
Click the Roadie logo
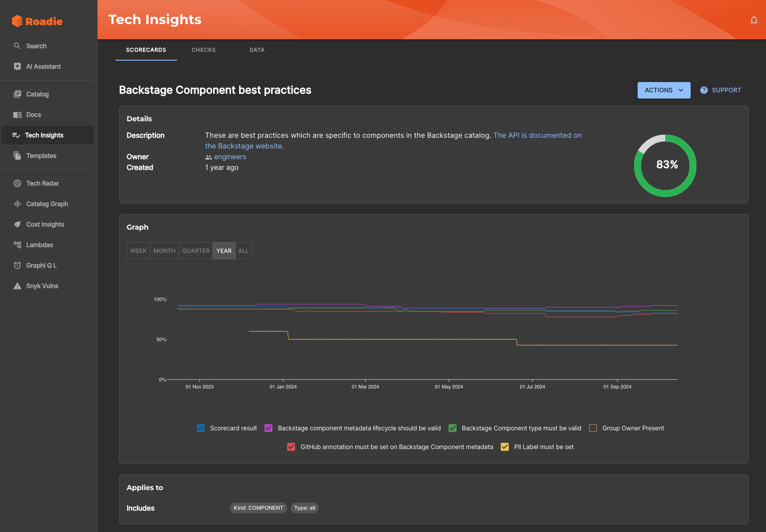[37, 21]
